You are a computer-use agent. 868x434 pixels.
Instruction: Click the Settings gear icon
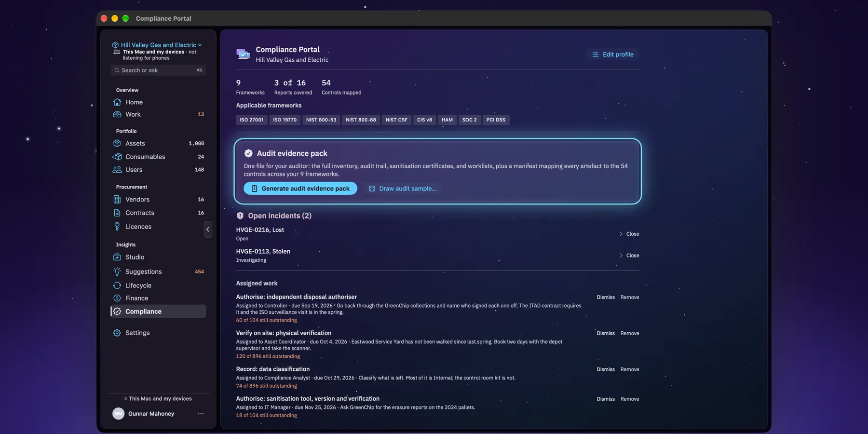coord(117,333)
